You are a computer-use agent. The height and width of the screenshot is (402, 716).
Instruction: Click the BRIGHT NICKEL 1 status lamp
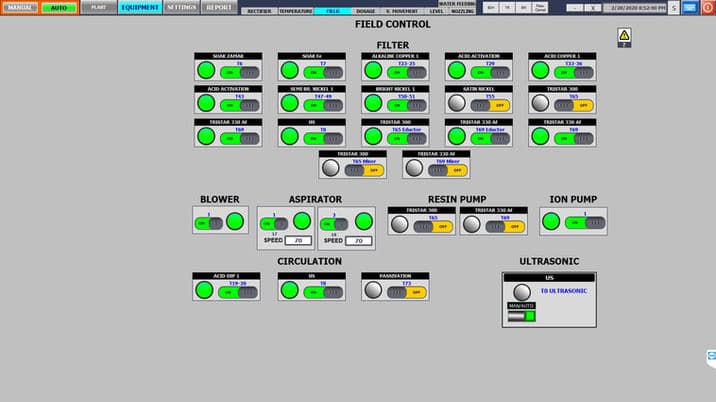point(373,103)
